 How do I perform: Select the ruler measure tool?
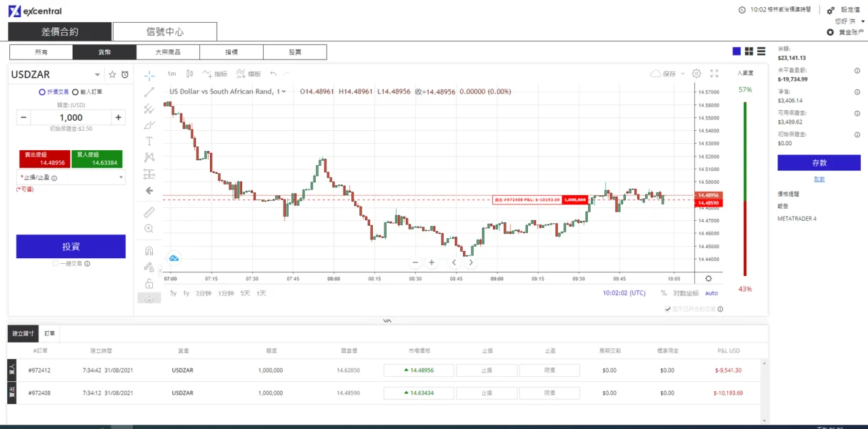(x=149, y=212)
